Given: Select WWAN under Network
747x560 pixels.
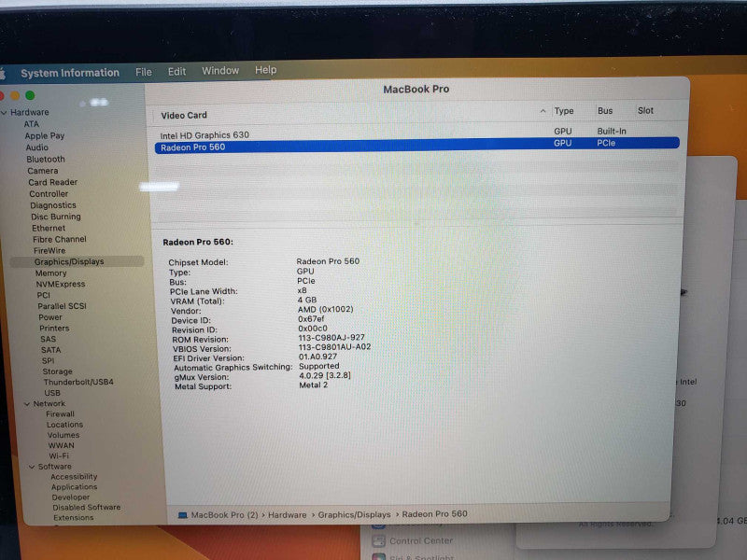Looking at the screenshot, I should pos(61,446).
